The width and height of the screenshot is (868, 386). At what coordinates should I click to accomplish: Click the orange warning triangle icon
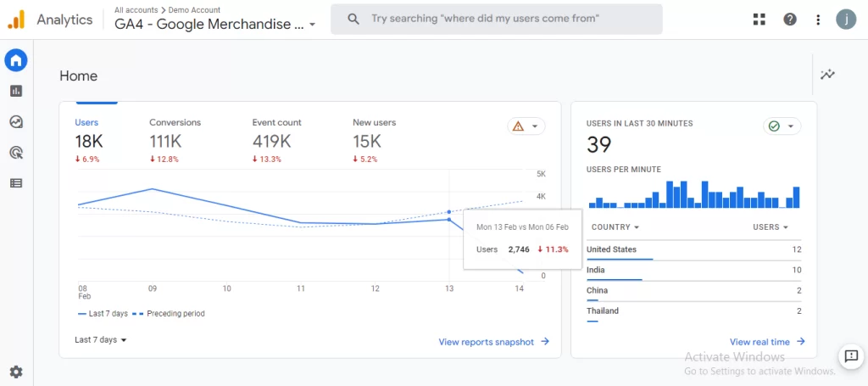click(x=518, y=126)
